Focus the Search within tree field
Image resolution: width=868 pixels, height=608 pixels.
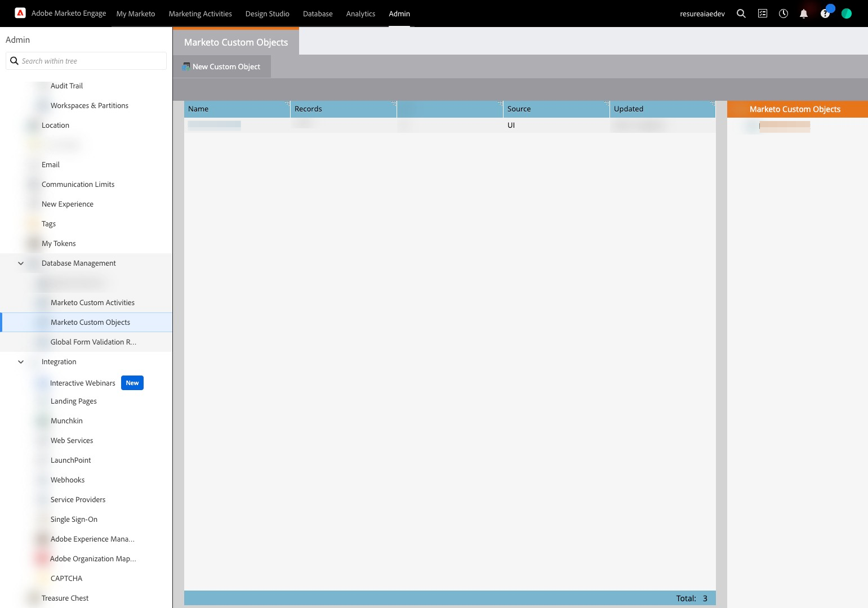tap(86, 61)
